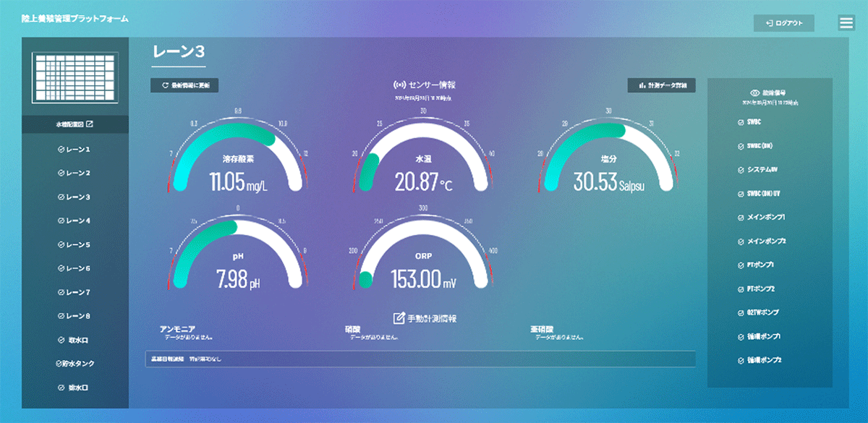Select レーン6 in the sidebar

pos(75,268)
